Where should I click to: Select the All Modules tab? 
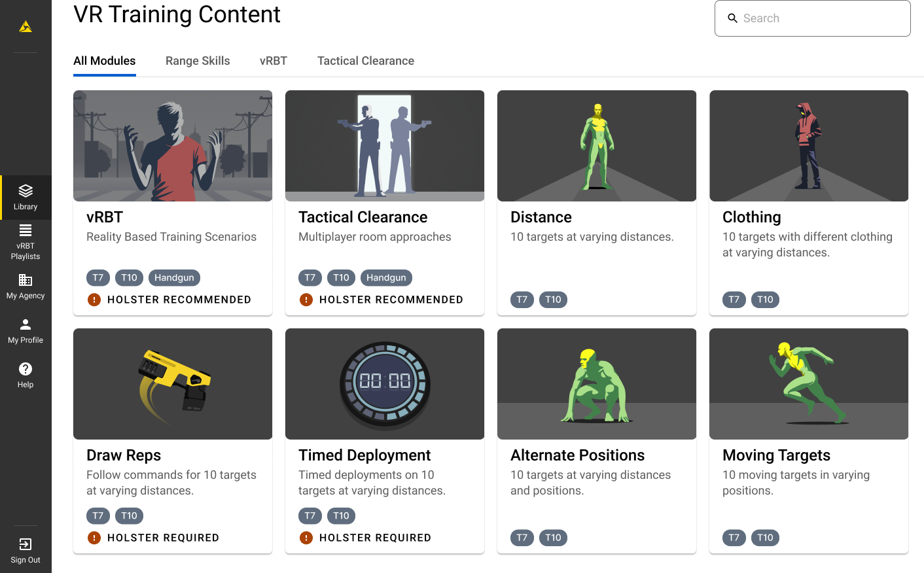105,61
